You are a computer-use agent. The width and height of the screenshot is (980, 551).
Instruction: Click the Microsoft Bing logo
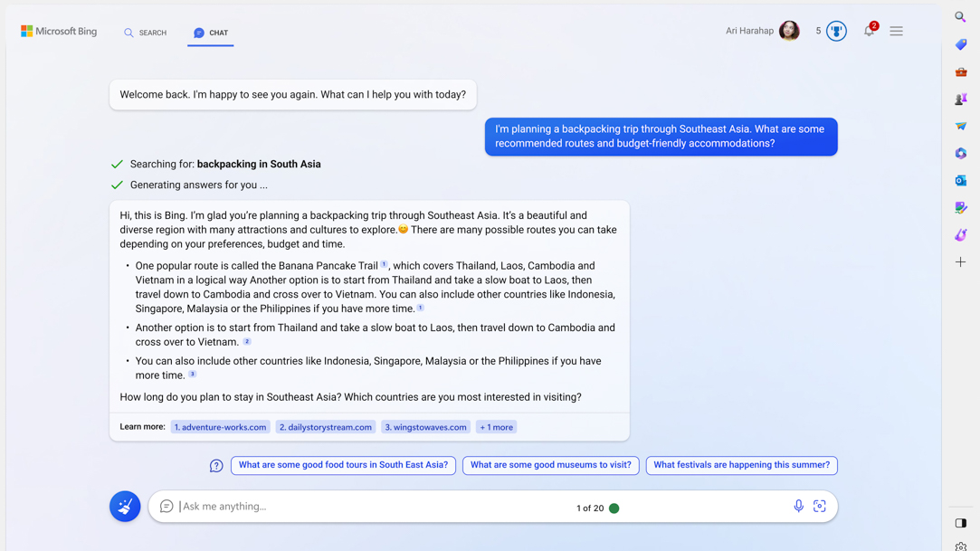click(x=59, y=32)
